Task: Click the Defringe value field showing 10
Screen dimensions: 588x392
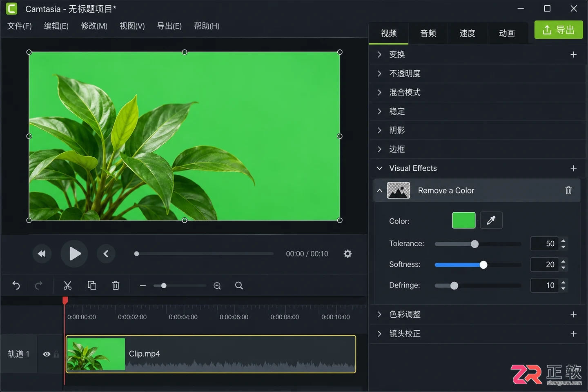Action: (544, 285)
